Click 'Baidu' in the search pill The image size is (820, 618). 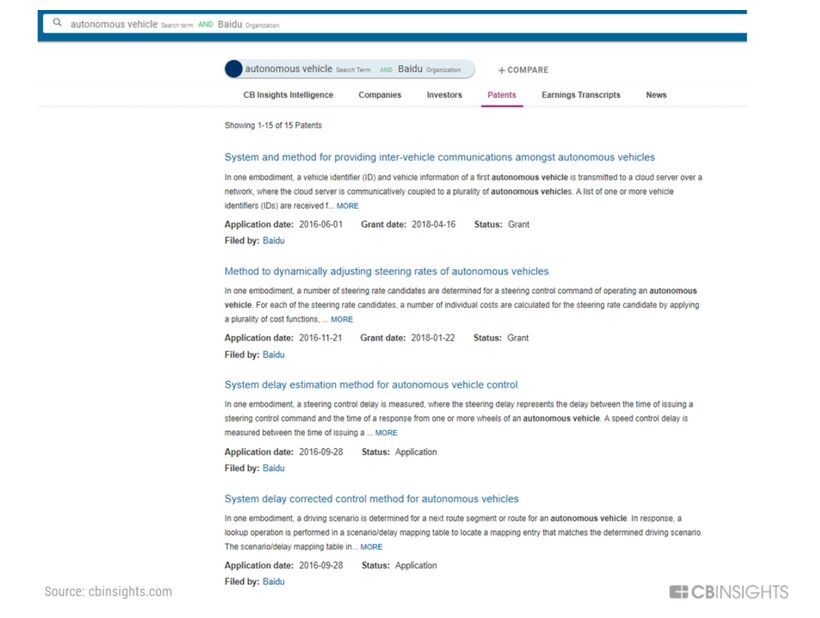[x=409, y=68]
